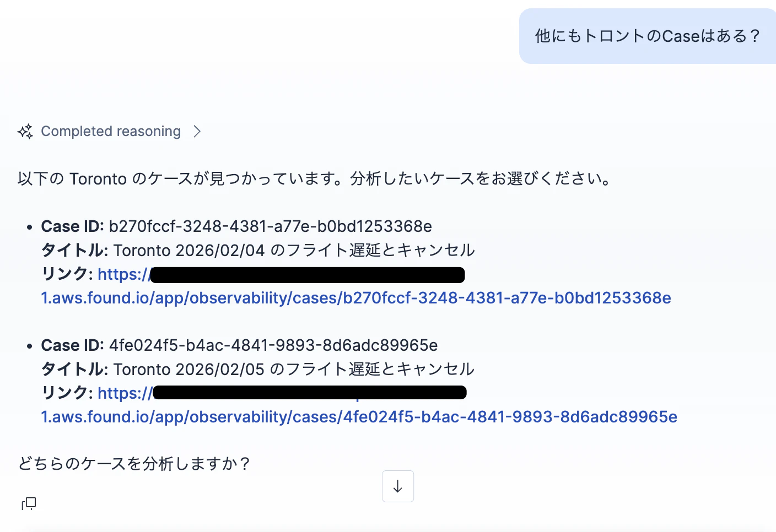Viewport: 776px width, 532px height.
Task: Click the second タイトル label
Action: [x=75, y=370]
